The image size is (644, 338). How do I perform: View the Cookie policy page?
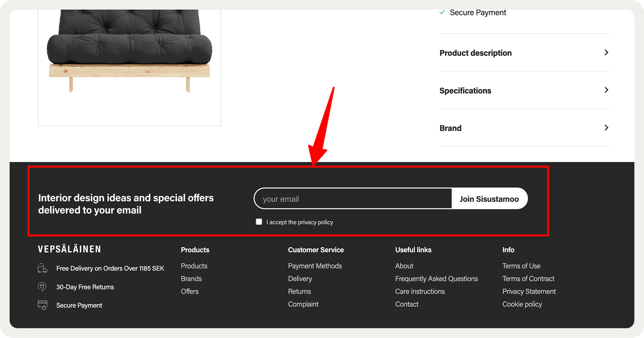pos(522,304)
